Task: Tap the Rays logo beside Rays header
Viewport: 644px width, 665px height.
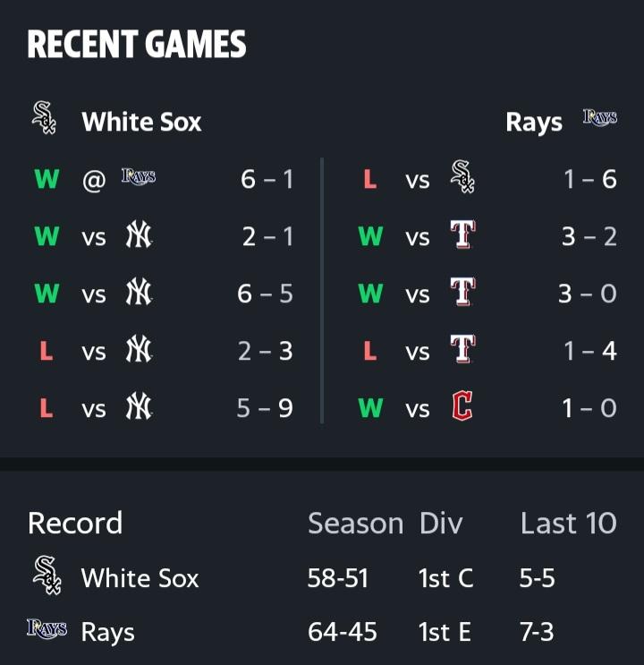Action: [600, 117]
